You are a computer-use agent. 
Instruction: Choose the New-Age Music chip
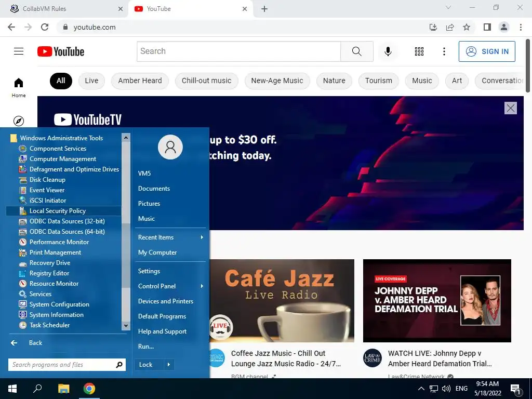pos(277,81)
